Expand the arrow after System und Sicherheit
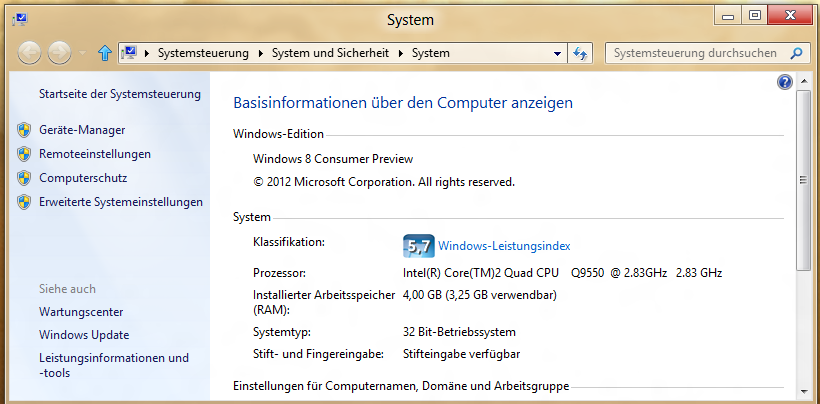This screenshot has width=820, height=404. pos(403,53)
